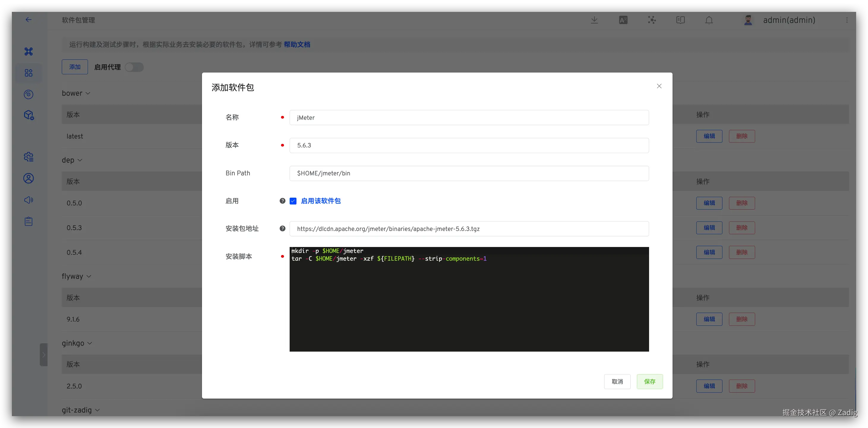Open the download icon in top bar
The width and height of the screenshot is (868, 428).
click(594, 20)
